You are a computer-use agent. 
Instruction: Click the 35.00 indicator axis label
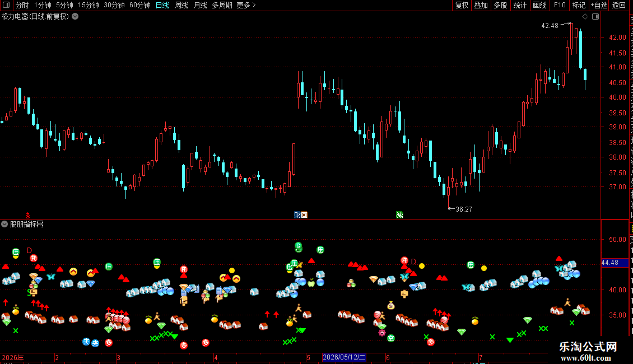click(617, 315)
